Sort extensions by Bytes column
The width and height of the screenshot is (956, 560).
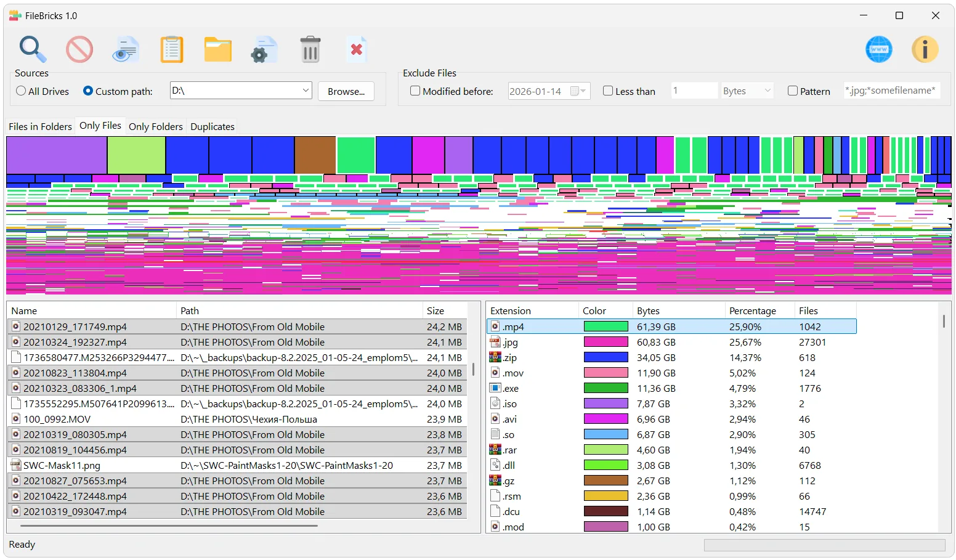pyautogui.click(x=678, y=311)
